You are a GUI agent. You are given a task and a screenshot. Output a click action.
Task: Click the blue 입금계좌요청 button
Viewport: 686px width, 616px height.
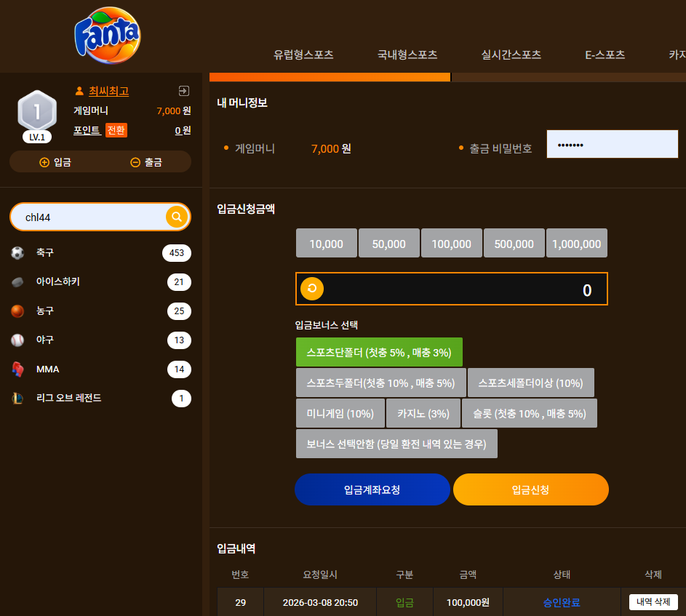click(372, 489)
